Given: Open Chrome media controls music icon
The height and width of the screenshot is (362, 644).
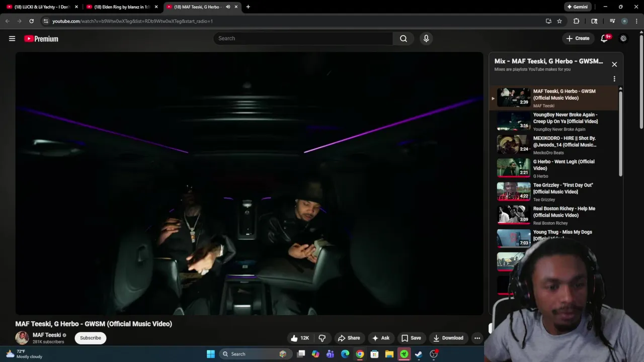Looking at the screenshot, I should pos(612,21).
